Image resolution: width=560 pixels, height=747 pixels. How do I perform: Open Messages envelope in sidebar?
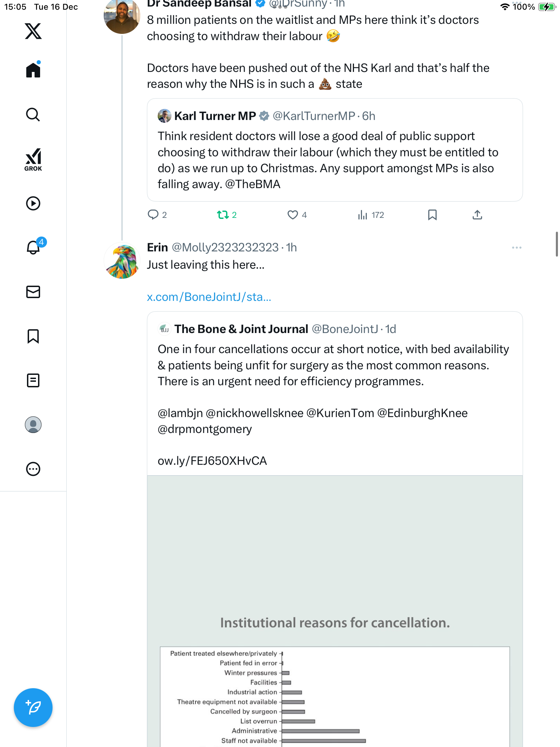pos(33,292)
